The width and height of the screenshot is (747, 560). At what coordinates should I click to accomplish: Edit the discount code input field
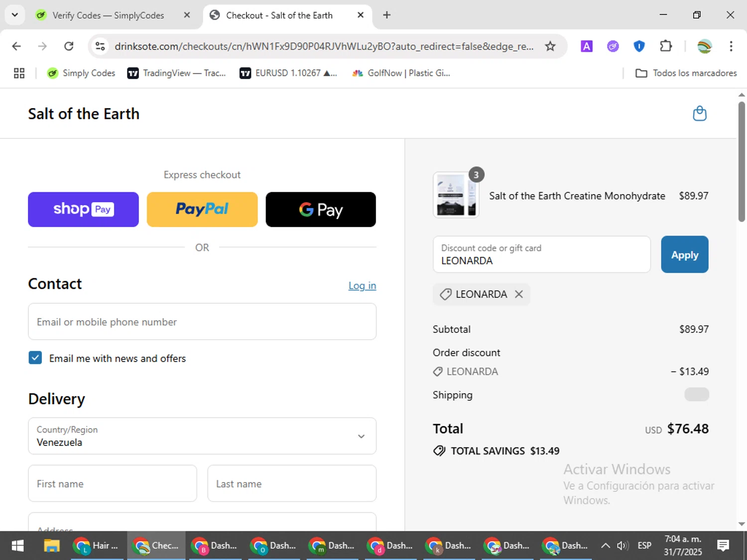(x=542, y=254)
